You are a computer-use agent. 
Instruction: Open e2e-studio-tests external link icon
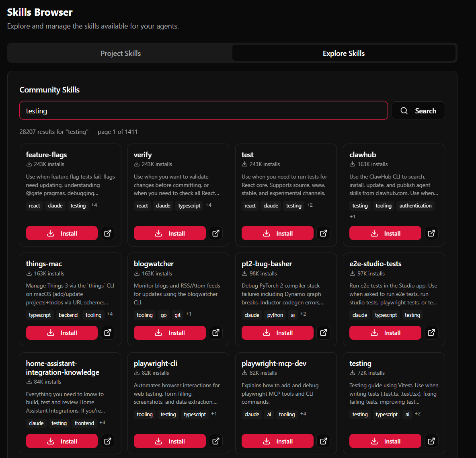tap(431, 333)
